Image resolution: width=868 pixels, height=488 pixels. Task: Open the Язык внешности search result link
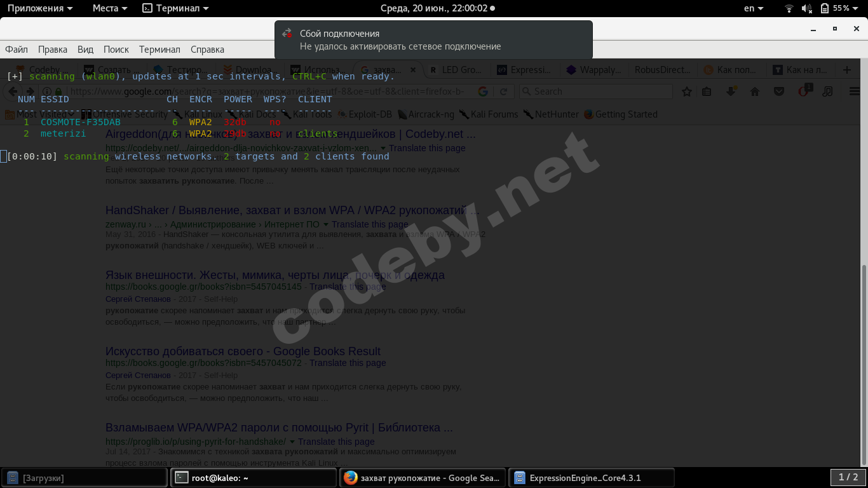[275, 275]
